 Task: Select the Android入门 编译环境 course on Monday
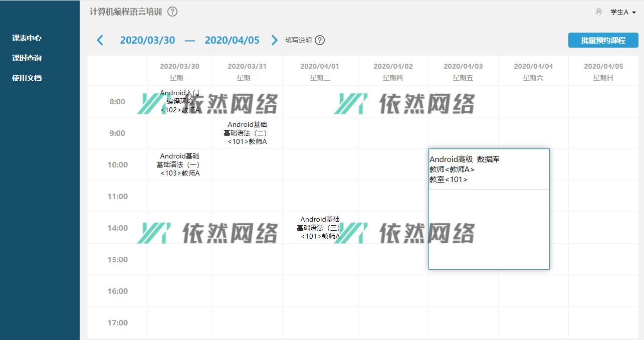[x=179, y=101]
